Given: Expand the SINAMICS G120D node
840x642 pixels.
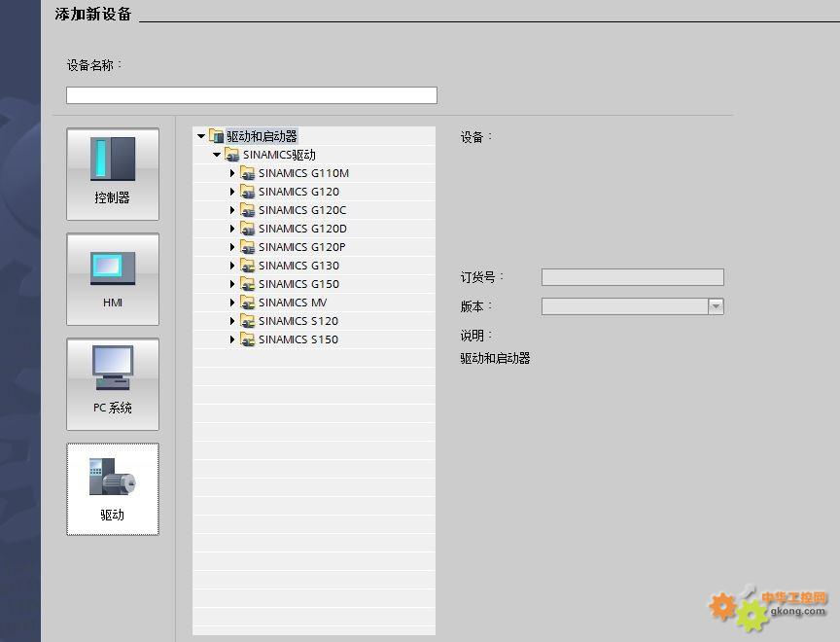Looking at the screenshot, I should pos(232,229).
